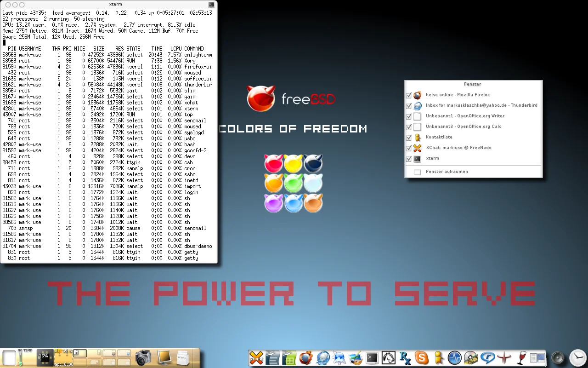Click the Milky milk carton shelf icon
The height and width of the screenshot is (368, 588).
(184, 357)
